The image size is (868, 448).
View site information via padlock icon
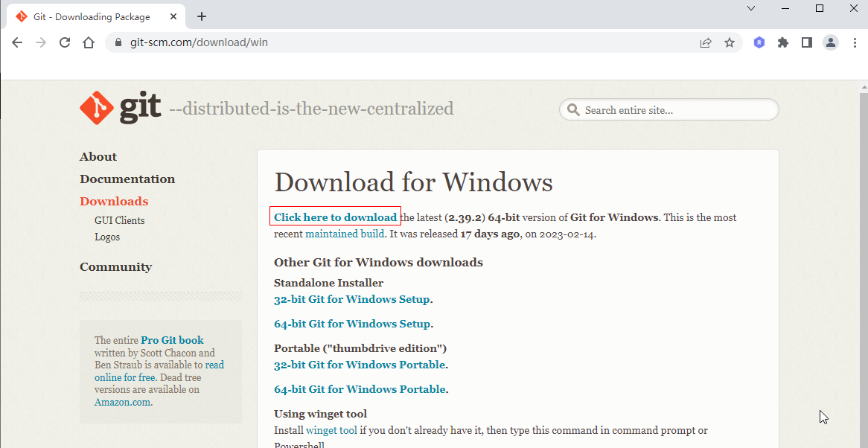click(118, 42)
